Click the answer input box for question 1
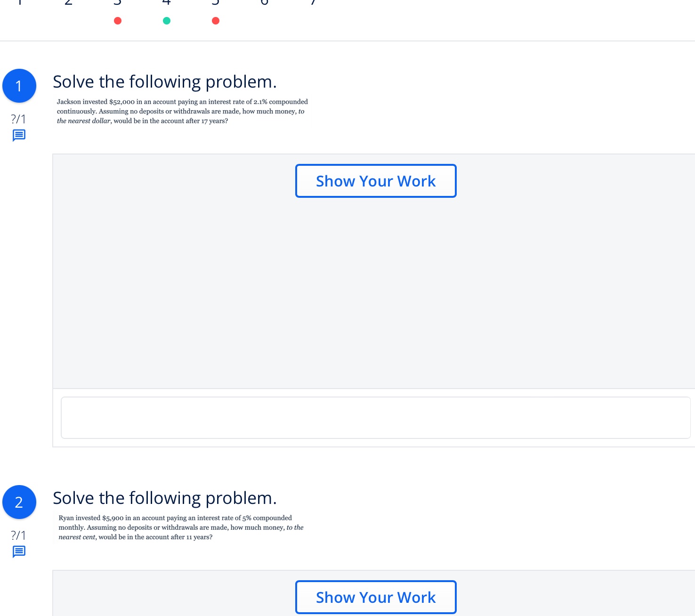695x616 pixels. click(x=375, y=418)
